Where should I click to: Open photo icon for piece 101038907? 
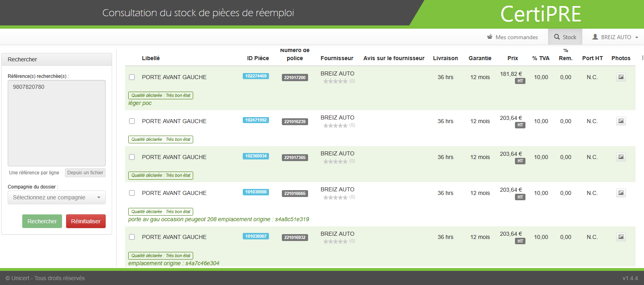(621, 237)
